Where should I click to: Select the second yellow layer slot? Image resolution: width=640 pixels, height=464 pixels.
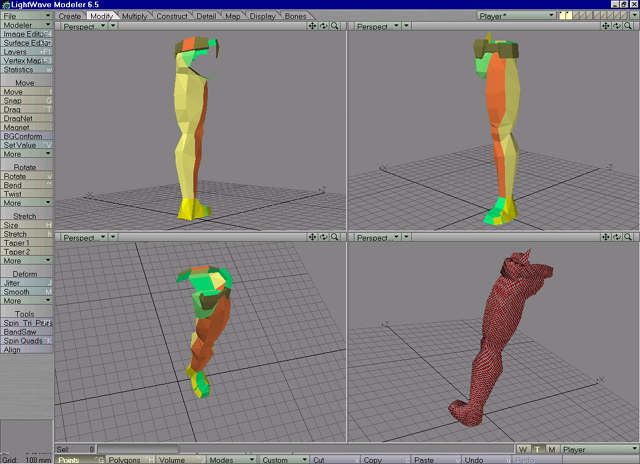point(569,16)
